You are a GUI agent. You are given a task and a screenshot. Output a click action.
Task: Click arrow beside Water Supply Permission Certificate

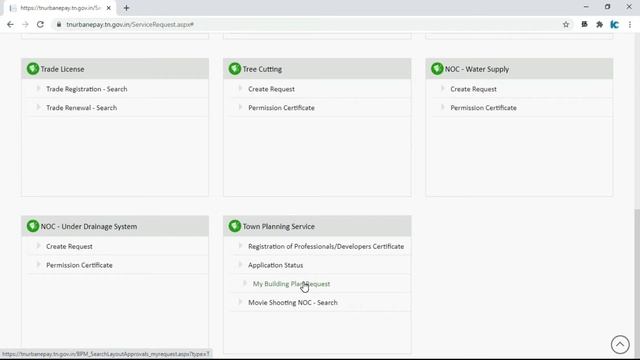coord(442,107)
